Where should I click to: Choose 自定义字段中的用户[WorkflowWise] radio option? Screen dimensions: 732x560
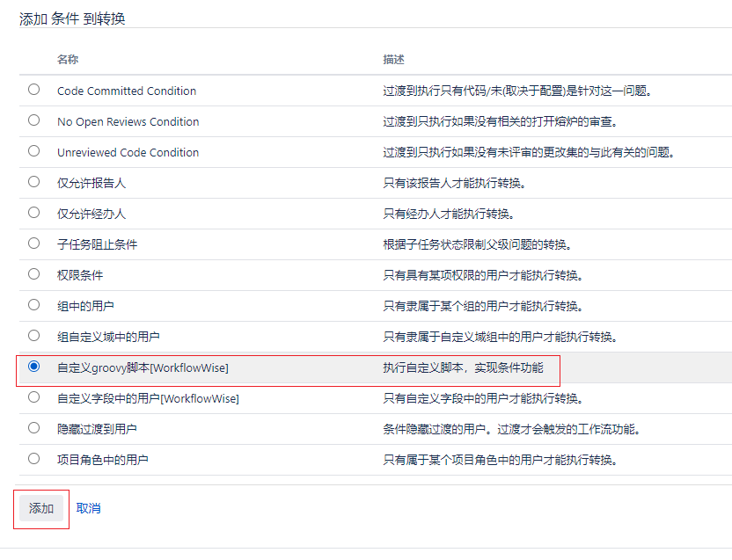coord(33,397)
